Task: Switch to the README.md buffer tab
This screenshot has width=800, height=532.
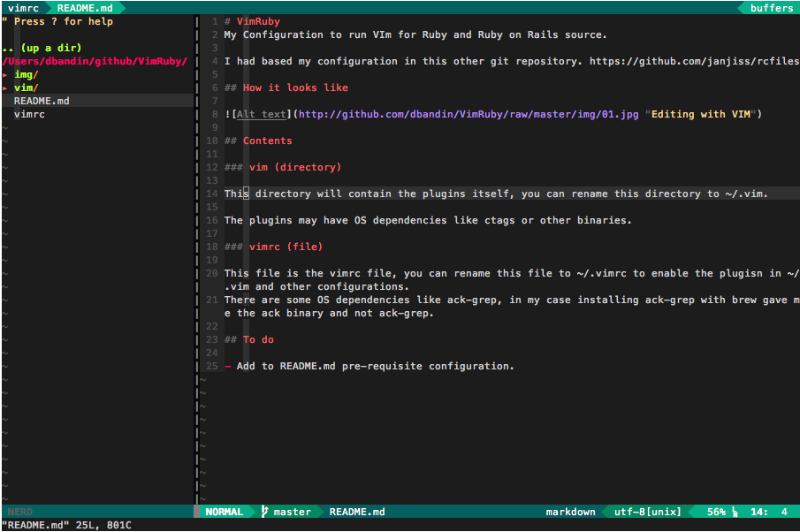Action: pos(85,8)
